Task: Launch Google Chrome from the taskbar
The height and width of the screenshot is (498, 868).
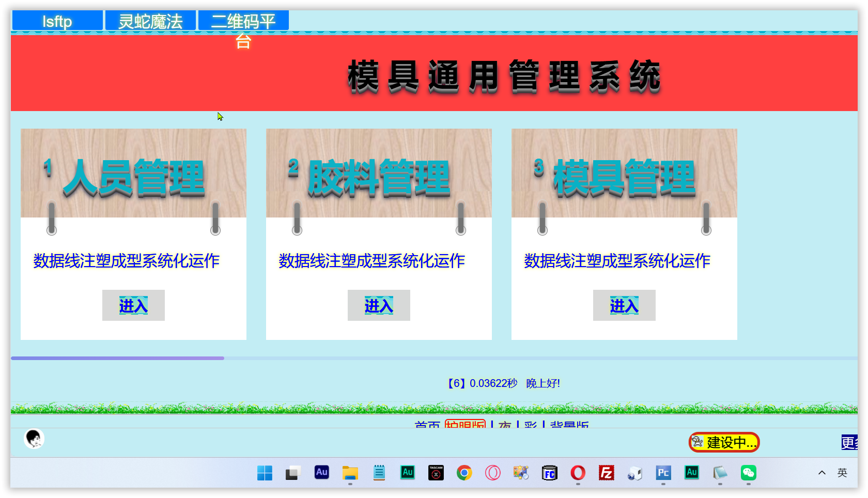Action: click(464, 473)
